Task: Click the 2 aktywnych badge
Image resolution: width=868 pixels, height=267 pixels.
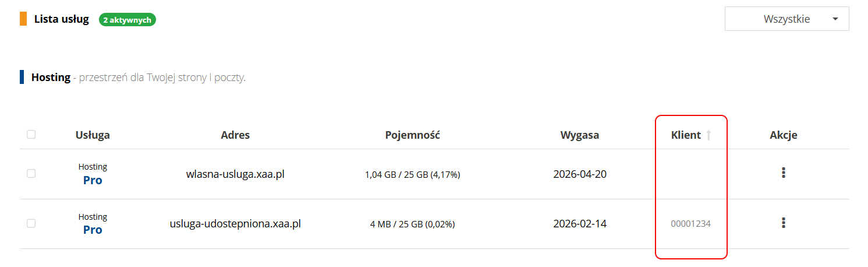Action: pos(127,20)
